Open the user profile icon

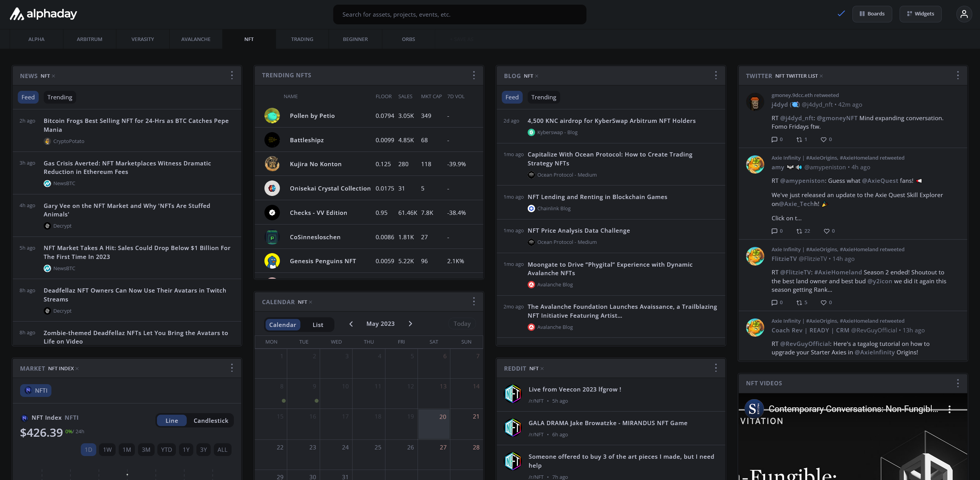pyautogui.click(x=964, y=14)
